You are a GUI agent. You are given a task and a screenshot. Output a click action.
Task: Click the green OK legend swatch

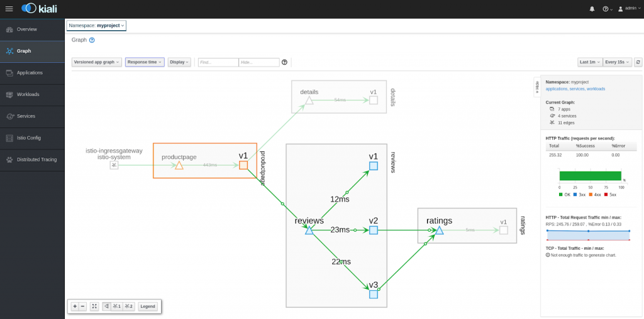pos(561,195)
